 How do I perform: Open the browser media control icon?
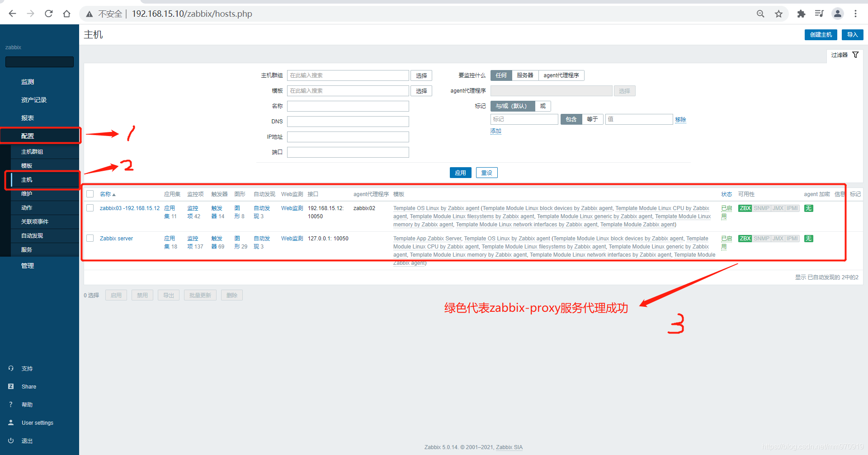pos(819,14)
